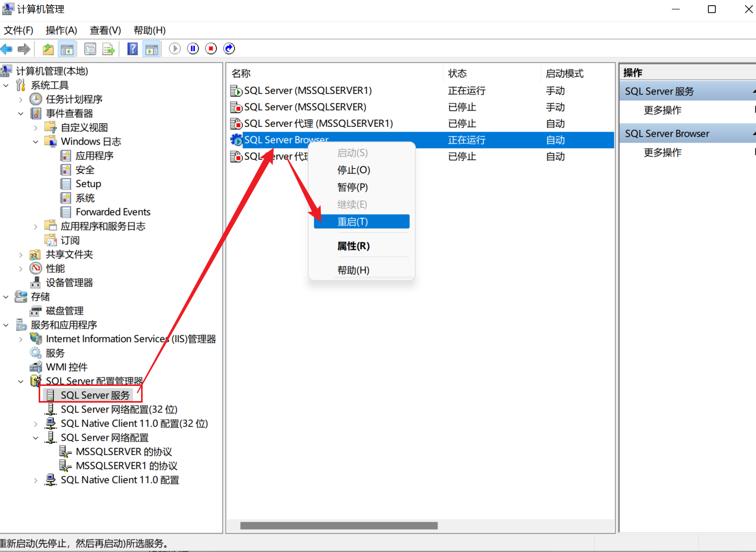Toggle the Show/Hide Action Pane icon

pyautogui.click(x=152, y=49)
